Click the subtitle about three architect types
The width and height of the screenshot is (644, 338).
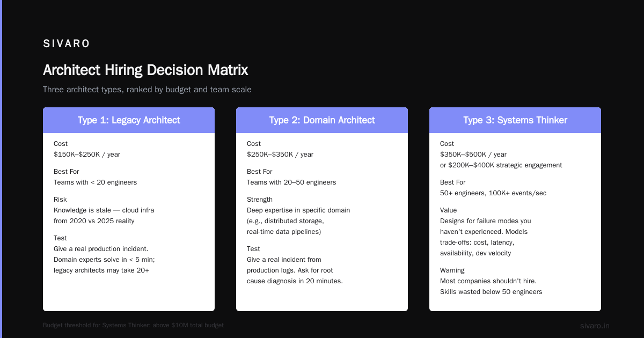[147, 90]
